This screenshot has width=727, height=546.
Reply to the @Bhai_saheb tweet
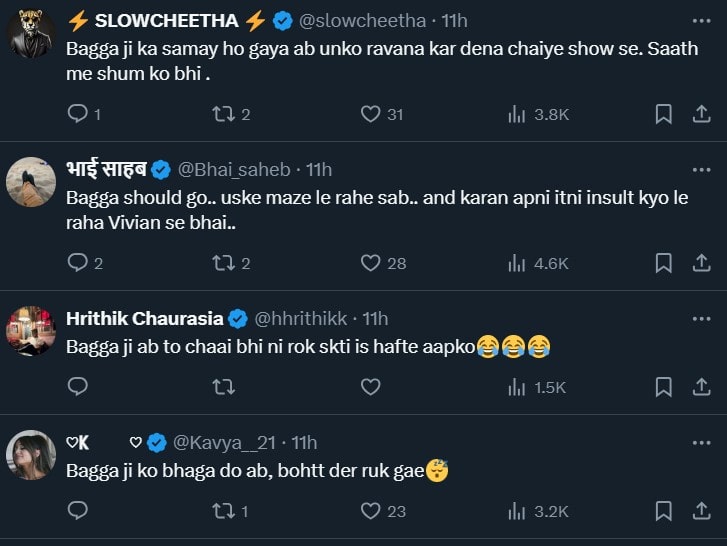78,263
